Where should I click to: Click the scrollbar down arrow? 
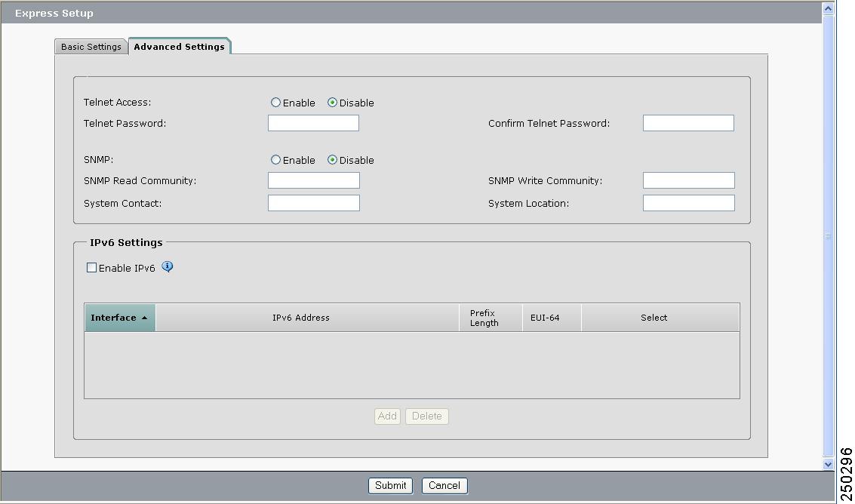click(x=829, y=464)
